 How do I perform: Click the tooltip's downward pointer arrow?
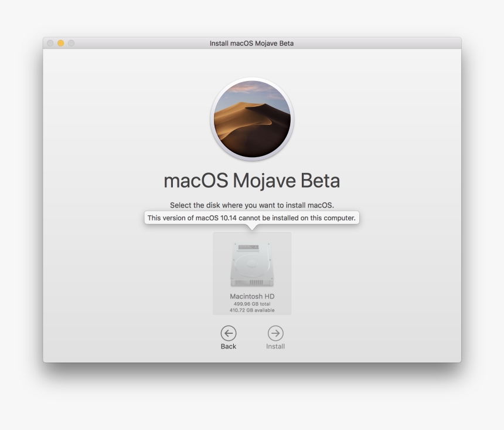pyautogui.click(x=252, y=227)
